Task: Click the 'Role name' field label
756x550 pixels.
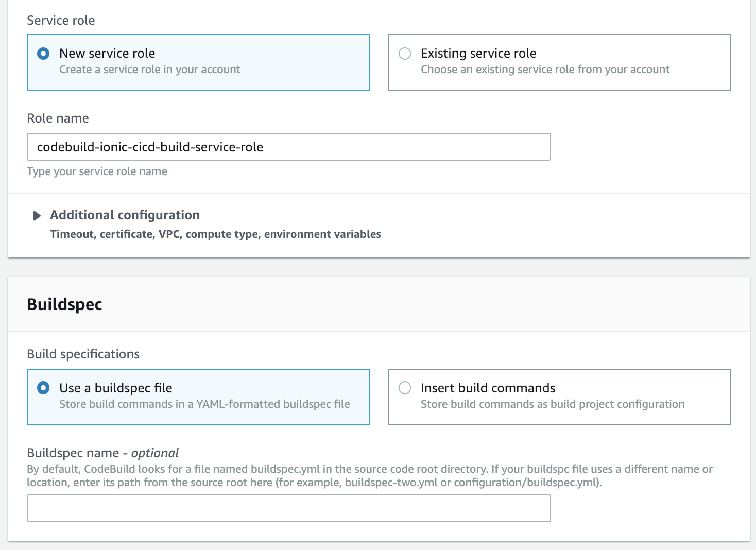Action: (58, 118)
